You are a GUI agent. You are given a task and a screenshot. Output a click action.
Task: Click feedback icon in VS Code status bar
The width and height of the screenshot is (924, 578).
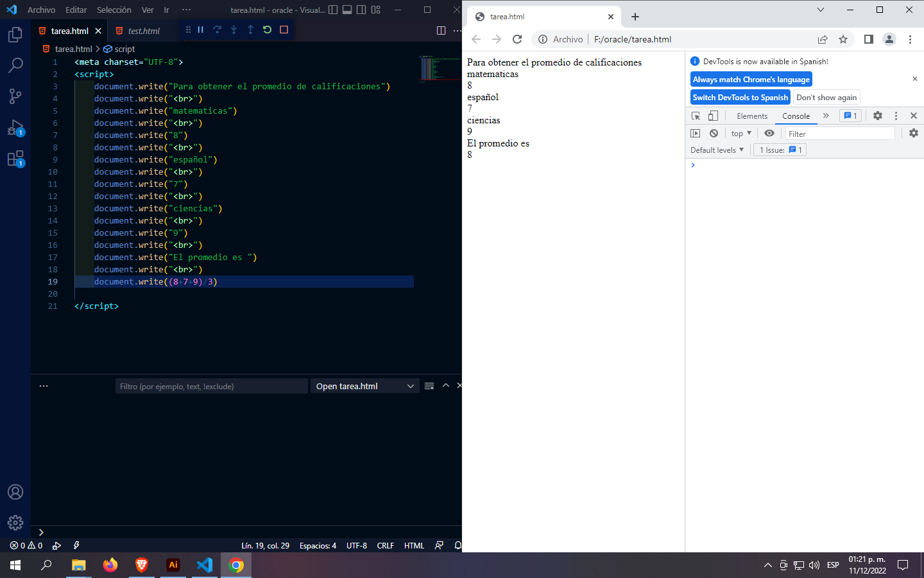pyautogui.click(x=439, y=545)
